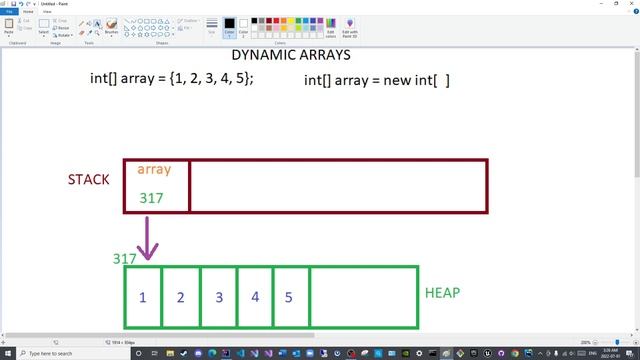
Task: Switch to the Home ribbon tab
Action: tap(28, 11)
